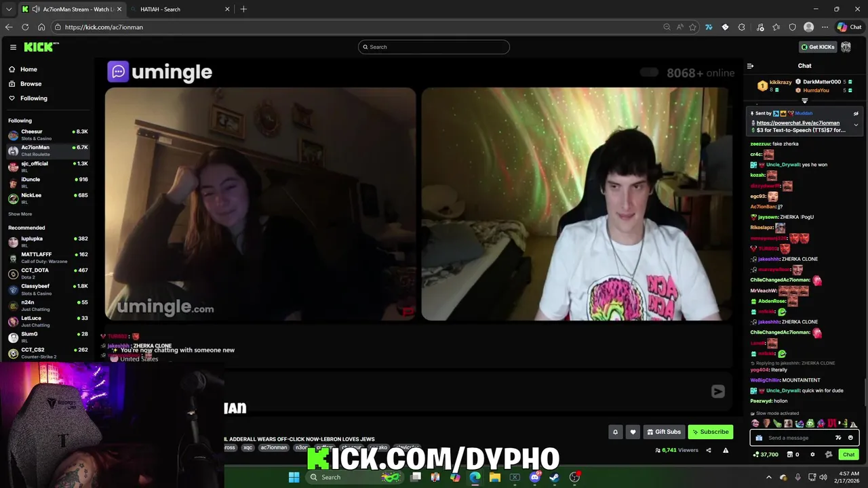
Task: Click the Get KICKs button
Action: tap(818, 47)
